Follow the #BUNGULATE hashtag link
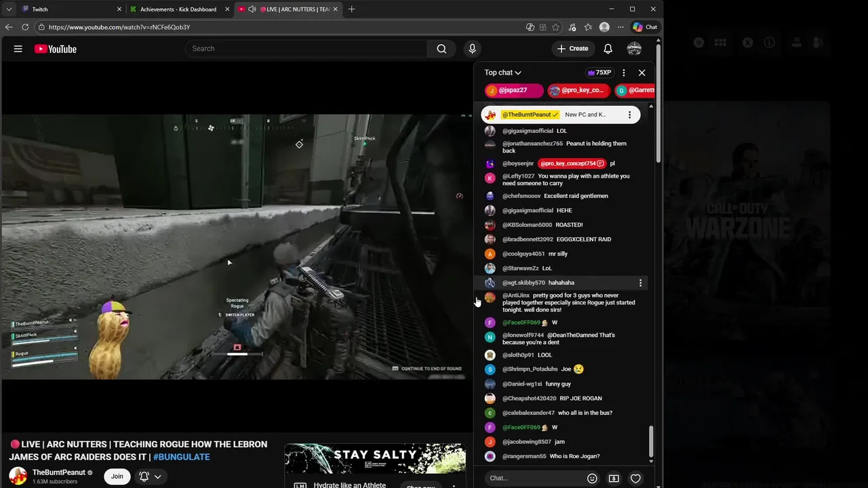This screenshot has height=488, width=868. point(181,457)
